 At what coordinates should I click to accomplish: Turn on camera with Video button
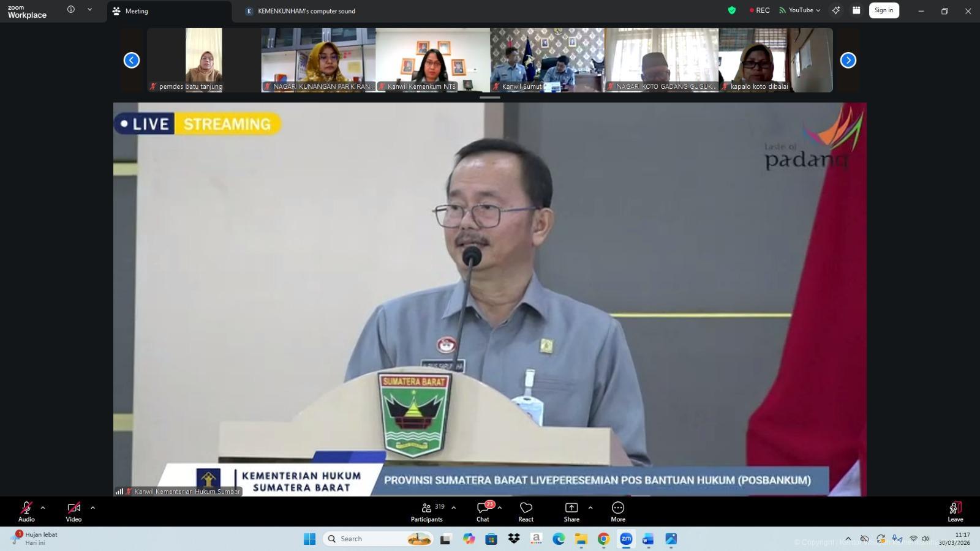[x=73, y=512]
